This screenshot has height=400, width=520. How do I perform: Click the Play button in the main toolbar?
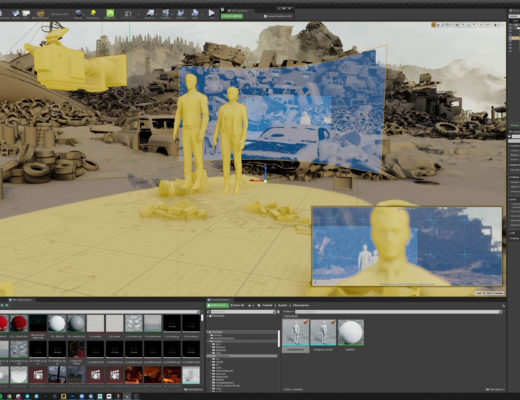click(x=211, y=13)
